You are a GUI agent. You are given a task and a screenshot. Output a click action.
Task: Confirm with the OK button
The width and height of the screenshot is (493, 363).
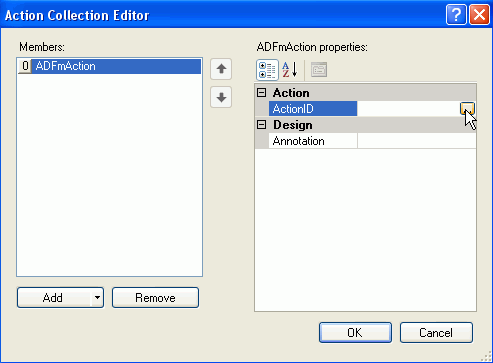355,332
